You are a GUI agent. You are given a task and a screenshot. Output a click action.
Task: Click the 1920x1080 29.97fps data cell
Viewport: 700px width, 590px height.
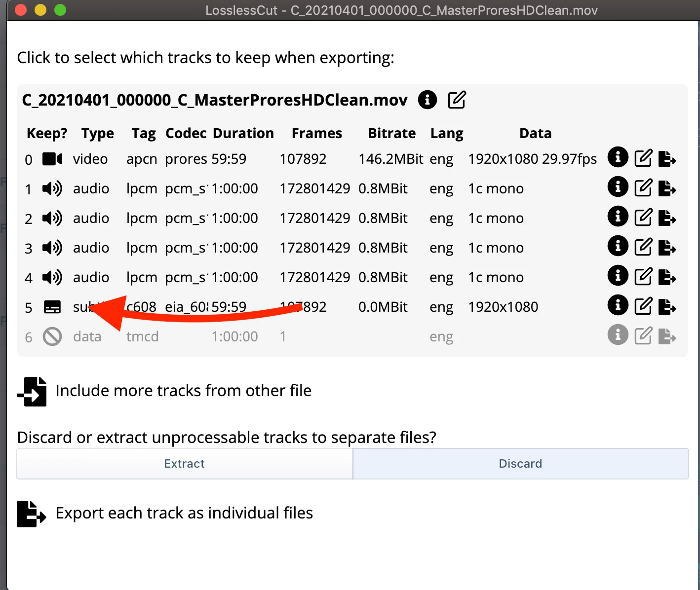532,159
